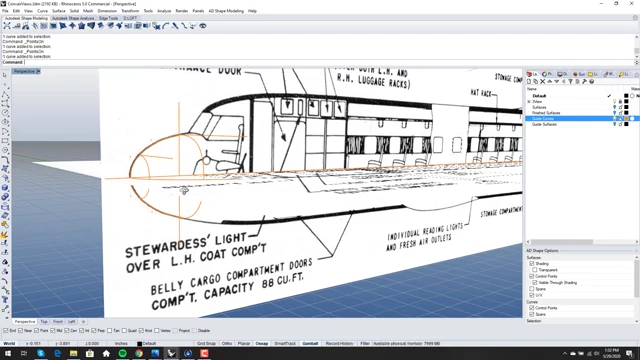Click the arc curve icon in the toolbar
This screenshot has height=360, width=640.
[165, 26]
